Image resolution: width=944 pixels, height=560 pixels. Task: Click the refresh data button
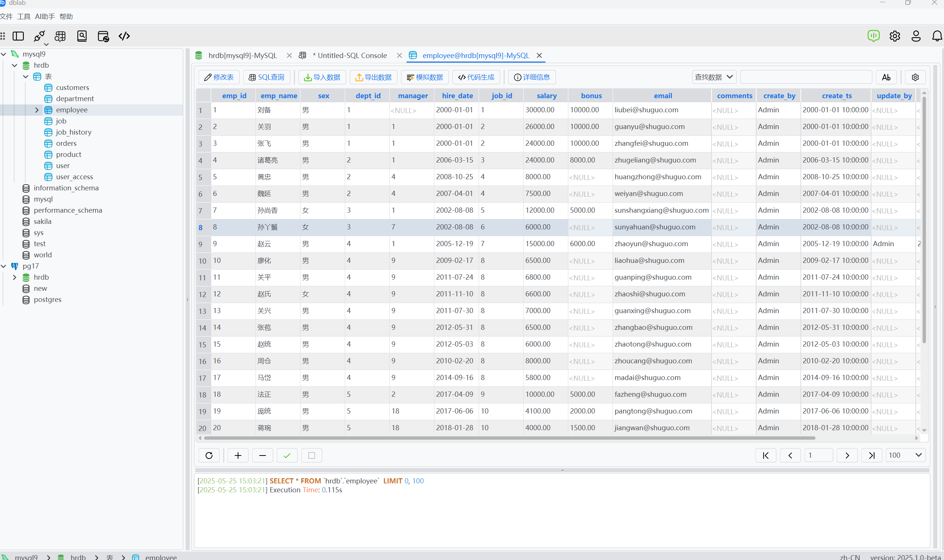pos(209,456)
